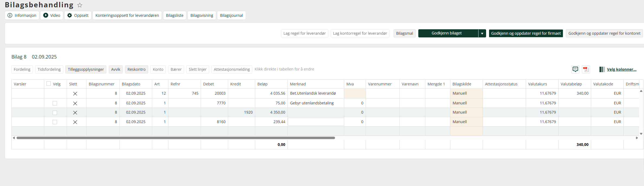Open Tidsfordeling
Viewport: 644px width, 186px height.
tap(49, 69)
